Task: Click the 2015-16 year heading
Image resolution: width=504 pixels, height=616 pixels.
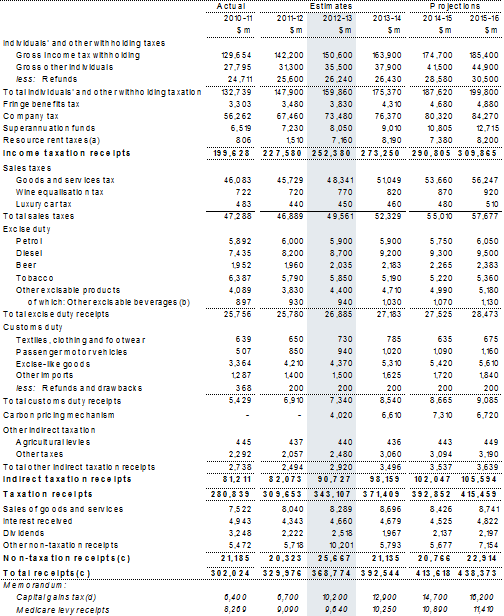Action: point(484,18)
